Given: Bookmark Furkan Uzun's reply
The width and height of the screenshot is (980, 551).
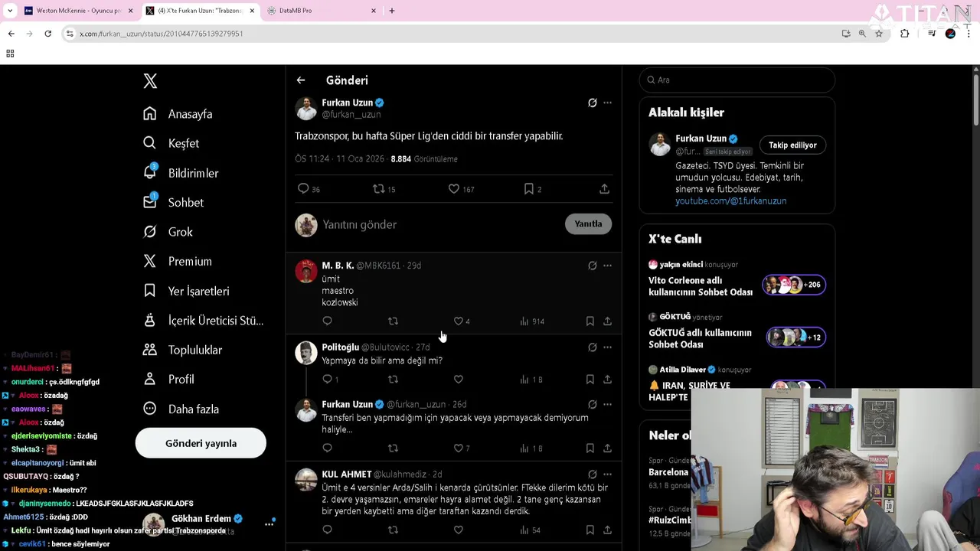Looking at the screenshot, I should [x=590, y=448].
